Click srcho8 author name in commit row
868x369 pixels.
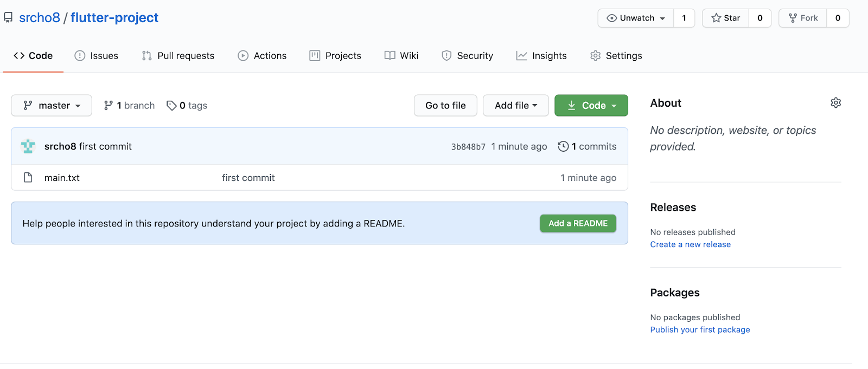(x=60, y=146)
